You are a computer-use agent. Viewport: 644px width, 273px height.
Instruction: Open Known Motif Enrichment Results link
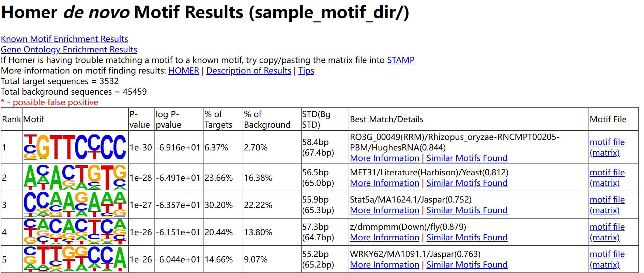click(64, 39)
